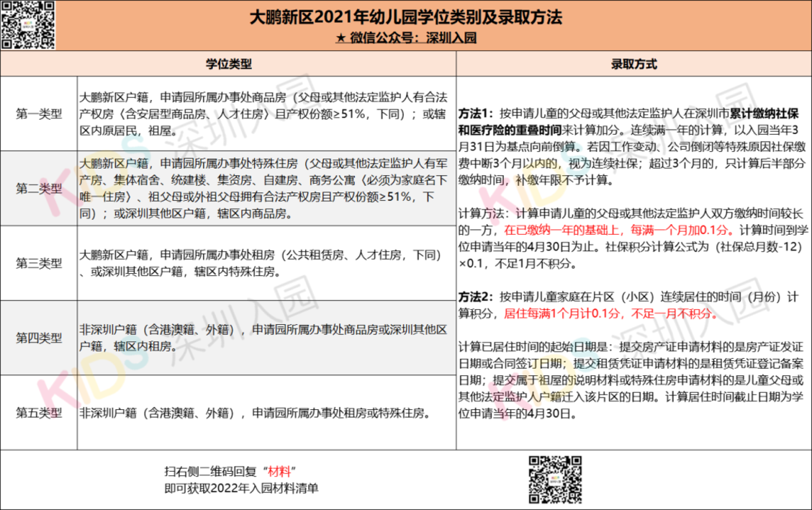
Task: Click the red word 材料 in the footer
Action: (279, 471)
